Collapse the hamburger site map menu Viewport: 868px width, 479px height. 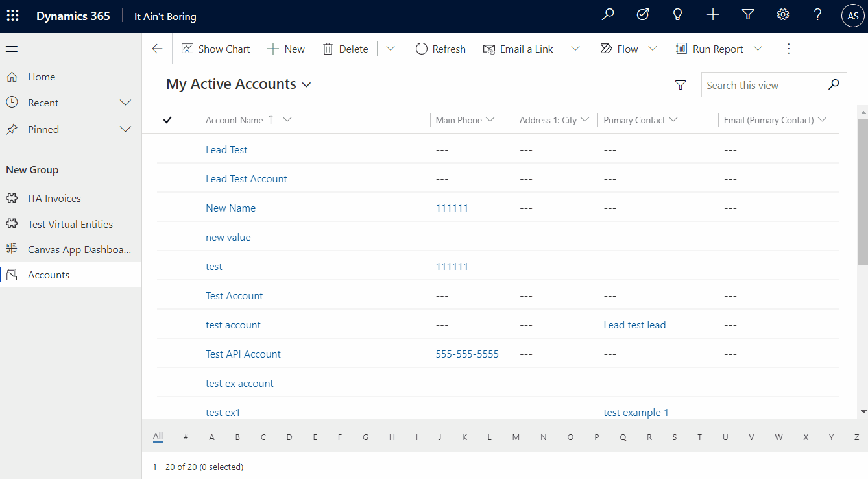pyautogui.click(x=12, y=49)
